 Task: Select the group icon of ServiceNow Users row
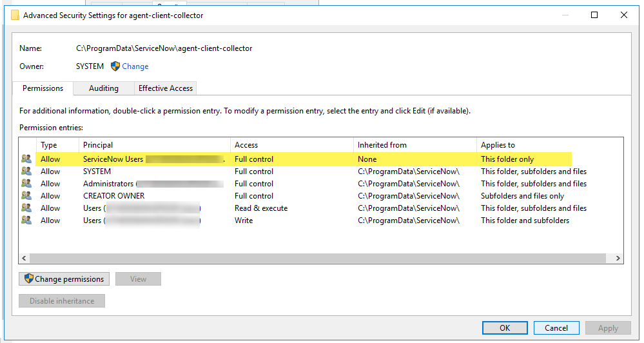pos(26,159)
